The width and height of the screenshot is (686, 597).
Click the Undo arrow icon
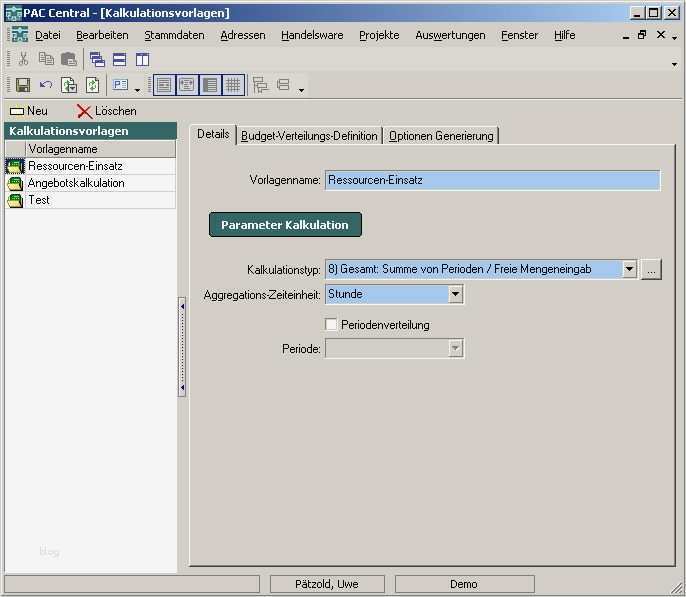point(46,84)
